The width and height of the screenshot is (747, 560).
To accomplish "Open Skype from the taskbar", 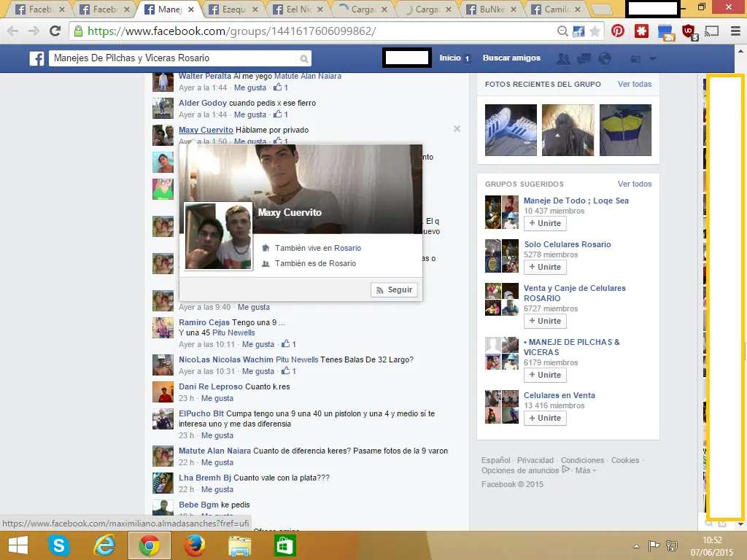I will pos(58,545).
